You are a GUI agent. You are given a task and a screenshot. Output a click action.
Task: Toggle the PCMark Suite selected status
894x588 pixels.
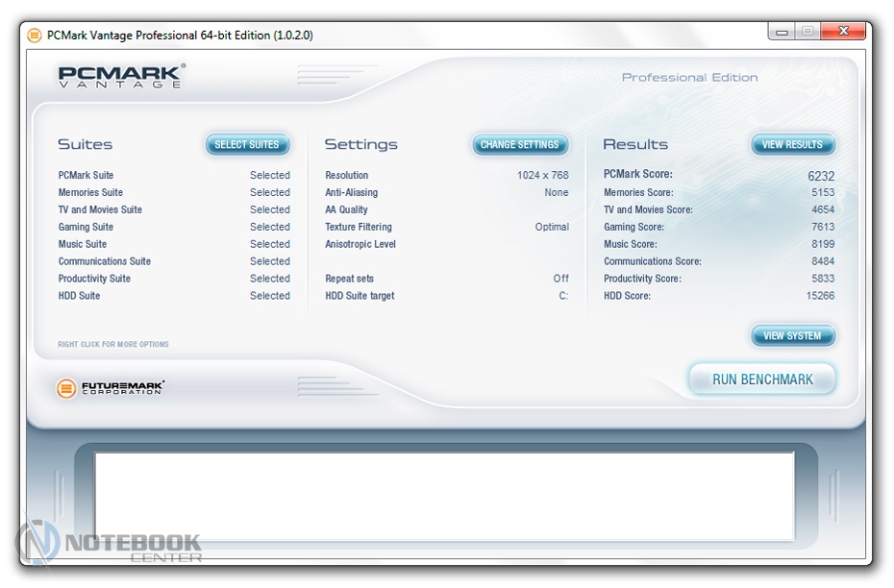pyautogui.click(x=269, y=176)
